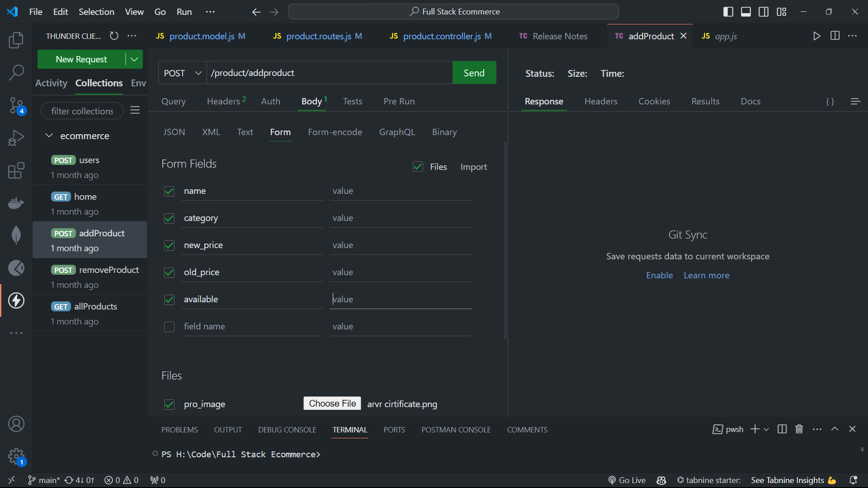Open the Search view icon
Screen dimensions: 868x488
point(16,72)
